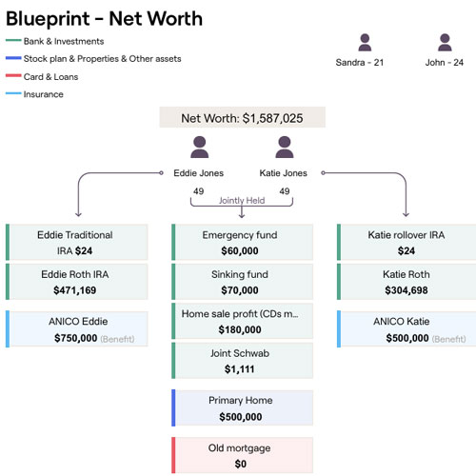Open the Home sale profit card
Image resolution: width=476 pixels, height=476 pixels.
[x=242, y=321]
